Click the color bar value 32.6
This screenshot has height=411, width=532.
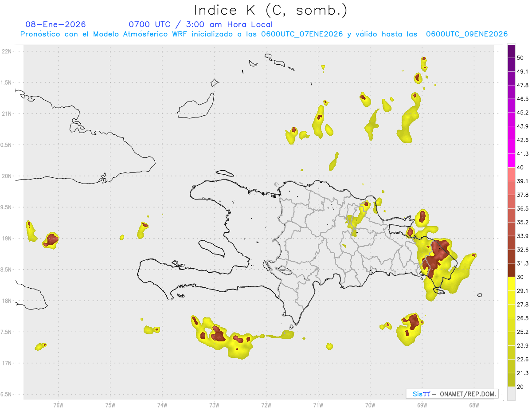[x=523, y=250]
